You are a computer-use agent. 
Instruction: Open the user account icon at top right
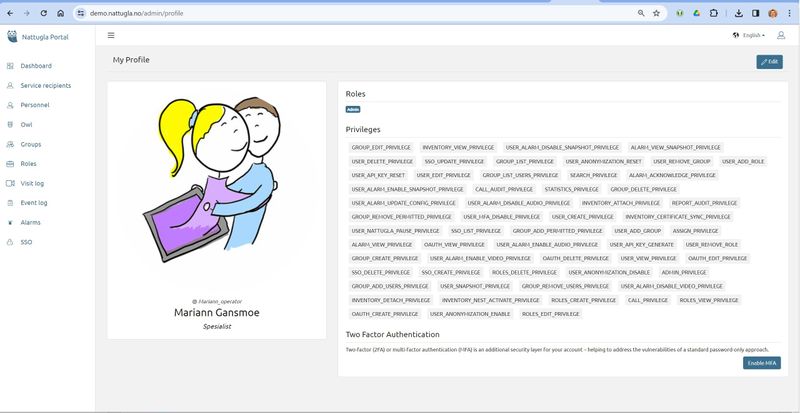pos(781,35)
